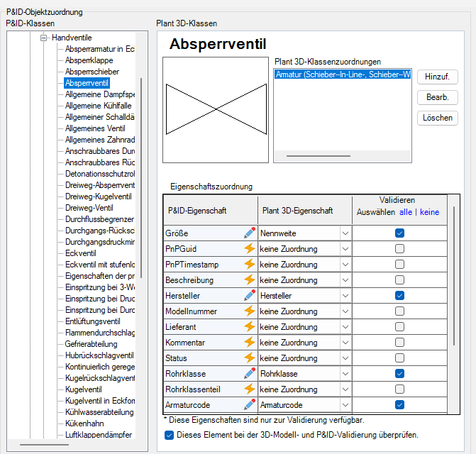
Task: Select Kugelventil in the class tree
Action: pyautogui.click(x=83, y=389)
